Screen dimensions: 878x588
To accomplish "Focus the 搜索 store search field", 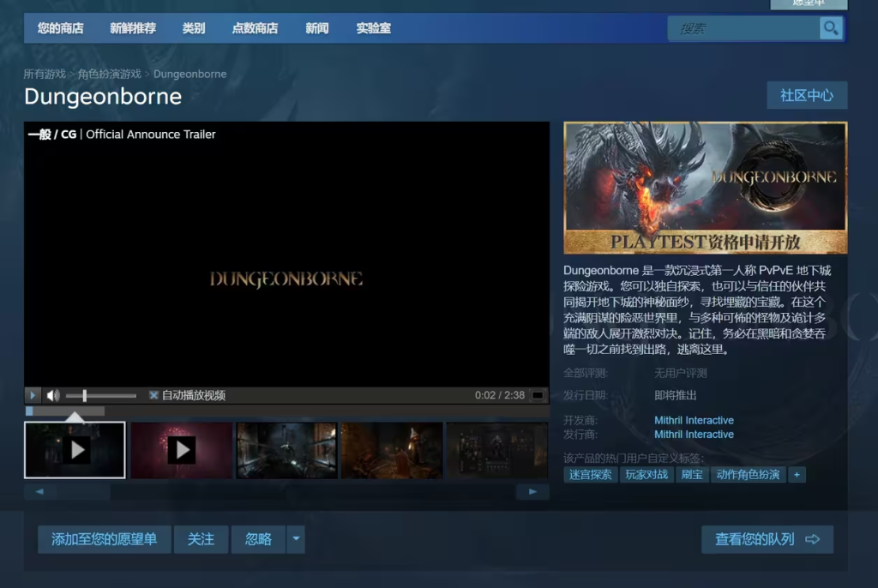I will point(743,28).
